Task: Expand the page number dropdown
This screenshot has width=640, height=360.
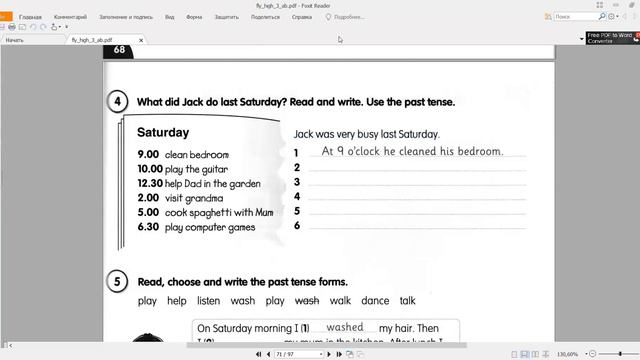Action: (x=321, y=354)
